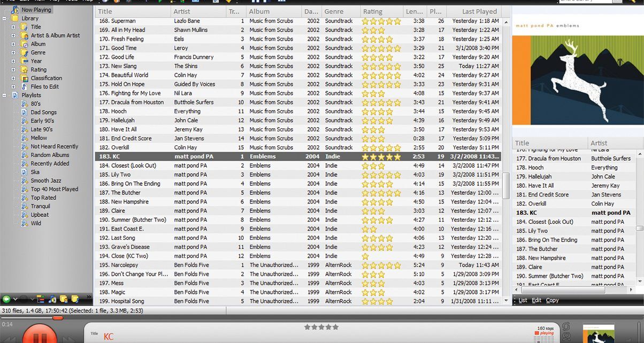Screen dimensions: 644x343
Task: Select the Top 40 Most Played playlist
Action: [54, 189]
